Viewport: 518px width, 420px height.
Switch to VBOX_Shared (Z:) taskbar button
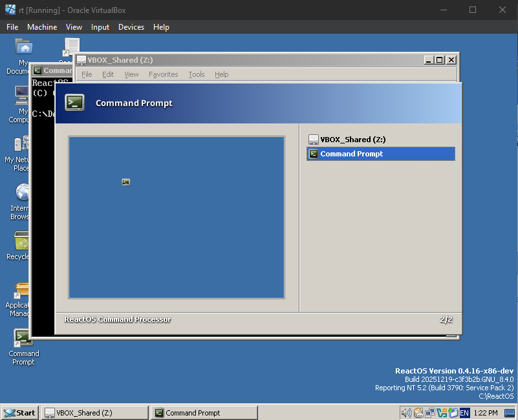pyautogui.click(x=94, y=413)
